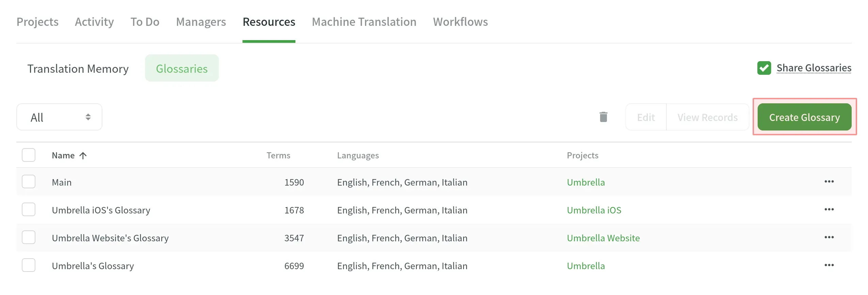Open the Machine Translation tab
The width and height of the screenshot is (868, 295).
(364, 22)
